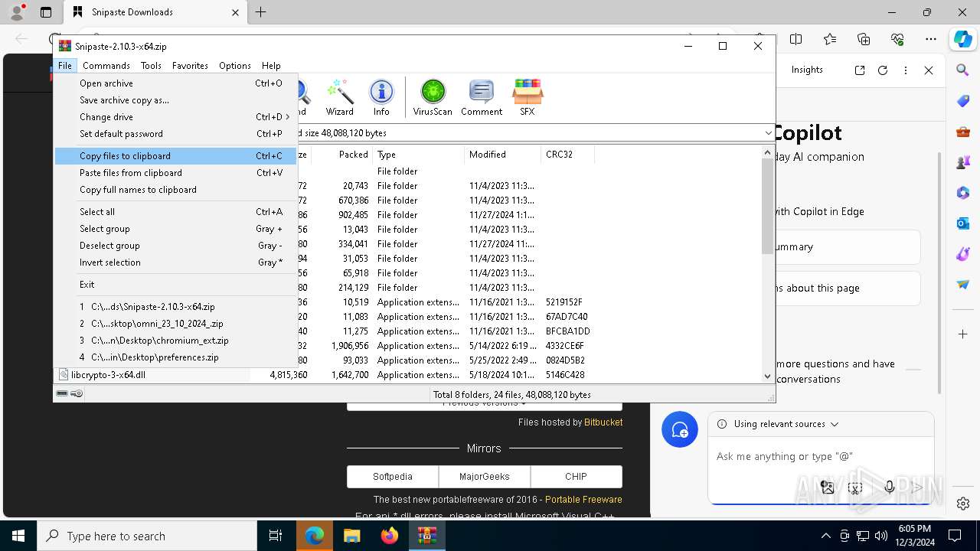Start new Copilot chat topic button
The image size is (980, 551).
[x=680, y=430]
